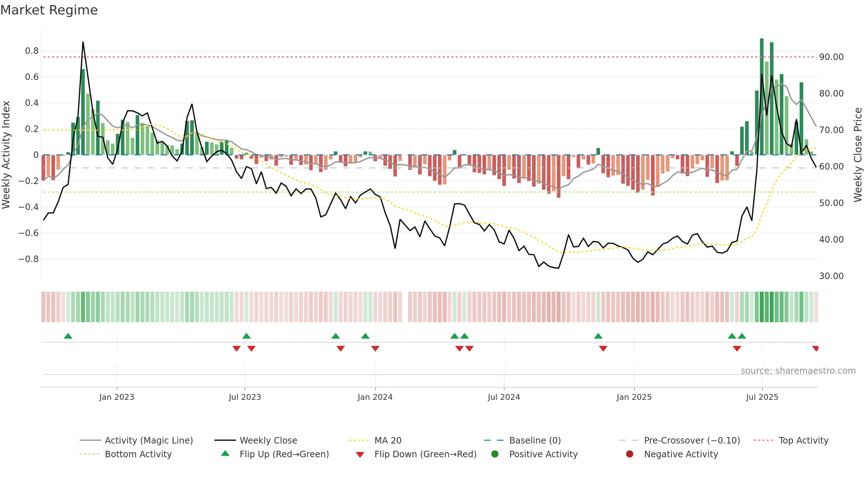Click the Market Regime chart title
The height and width of the screenshot is (488, 868).
(49, 10)
